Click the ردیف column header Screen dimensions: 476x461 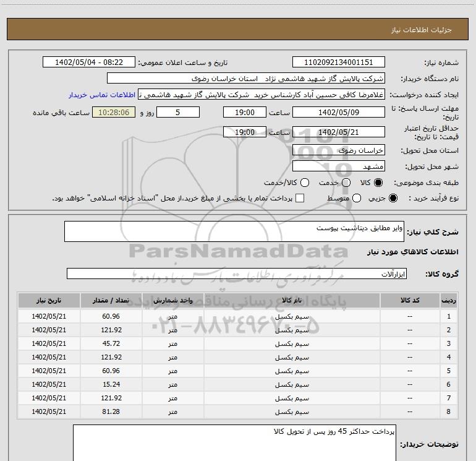click(x=449, y=301)
